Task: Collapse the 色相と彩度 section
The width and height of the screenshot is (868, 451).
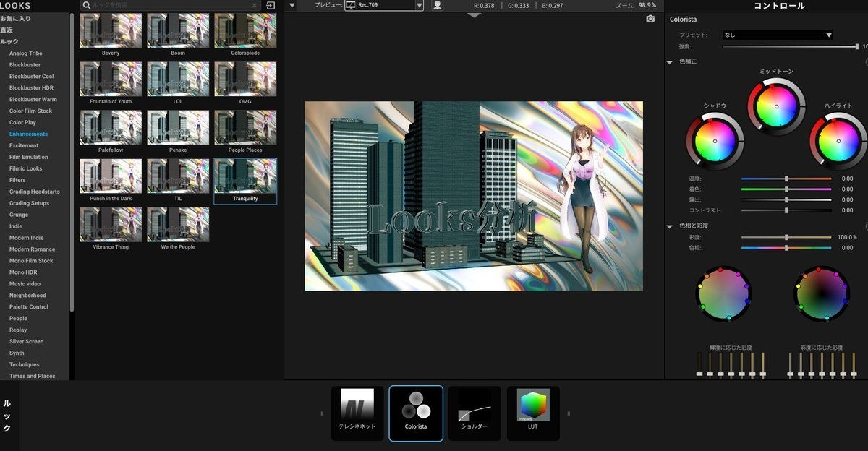Action: (669, 226)
